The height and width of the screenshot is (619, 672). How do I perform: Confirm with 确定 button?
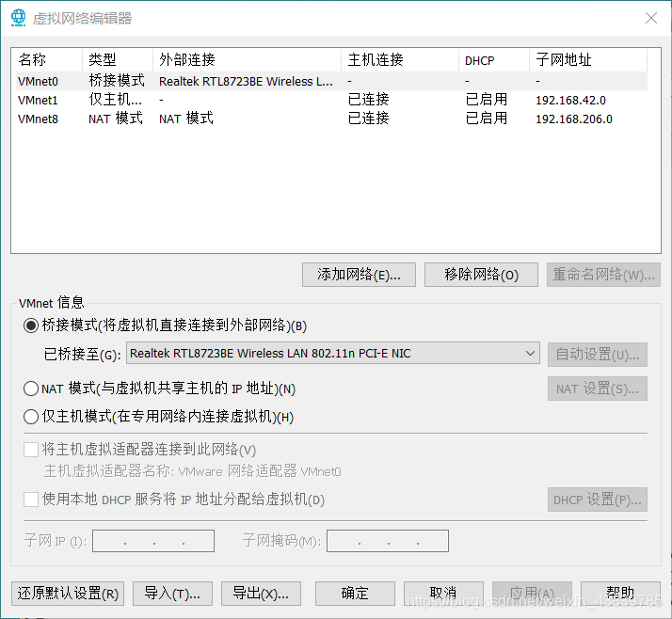point(355,594)
